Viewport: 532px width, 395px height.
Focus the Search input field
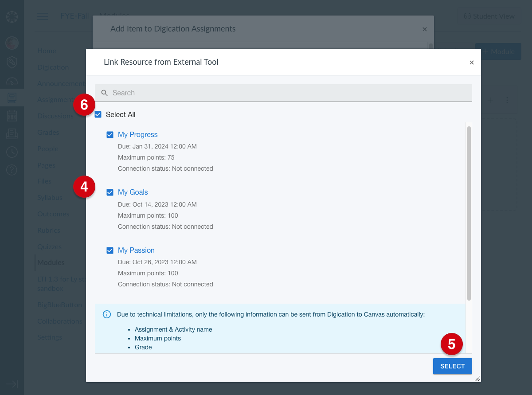coord(283,93)
